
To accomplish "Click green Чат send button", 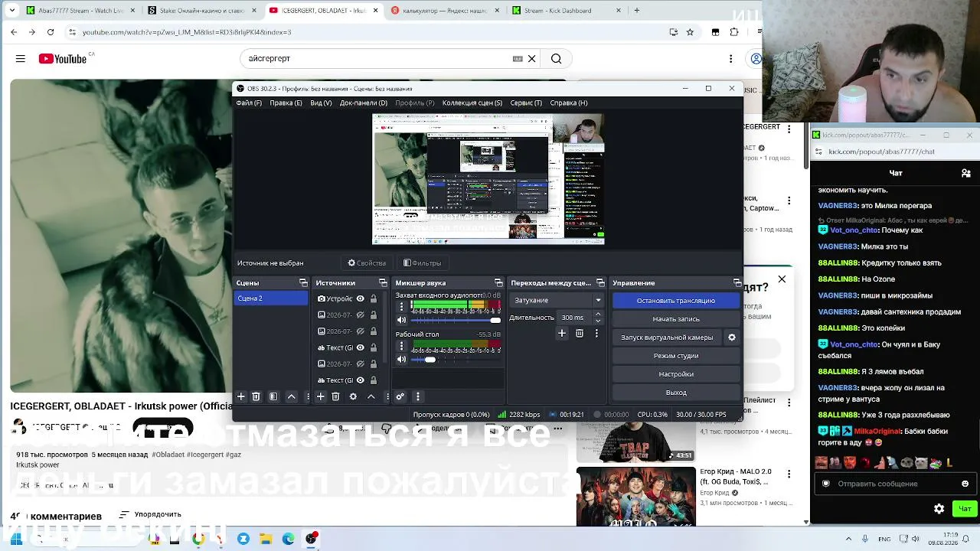I will 965,509.
